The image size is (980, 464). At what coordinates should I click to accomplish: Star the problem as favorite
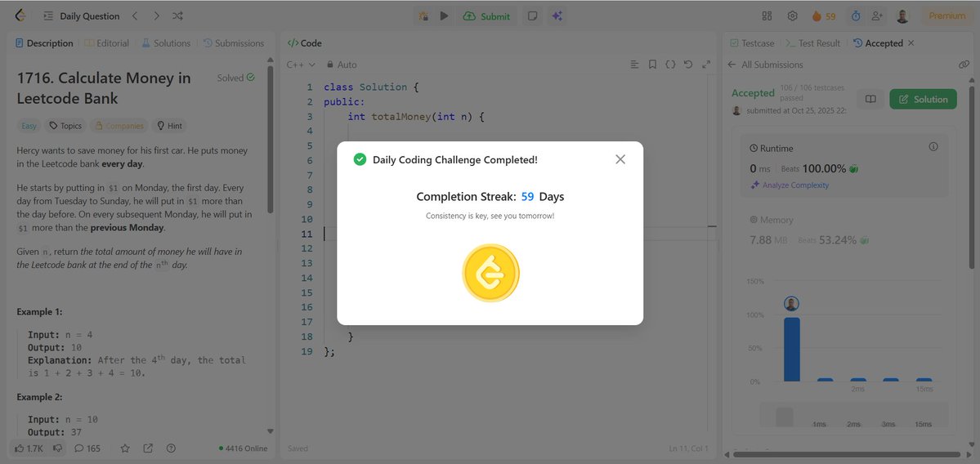click(125, 448)
